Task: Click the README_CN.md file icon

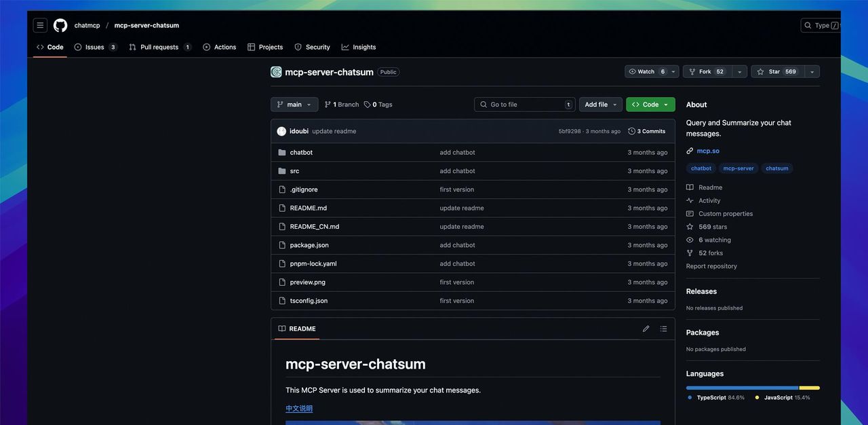Action: coord(282,227)
